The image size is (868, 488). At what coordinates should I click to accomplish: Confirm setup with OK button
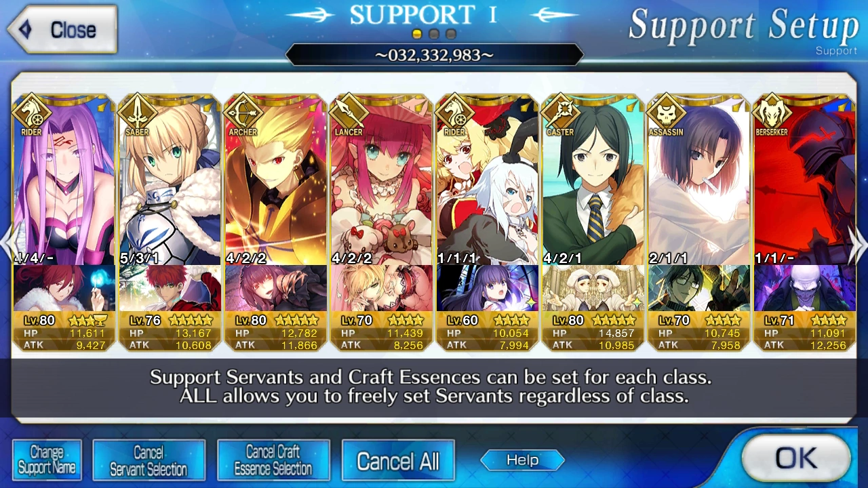point(796,459)
